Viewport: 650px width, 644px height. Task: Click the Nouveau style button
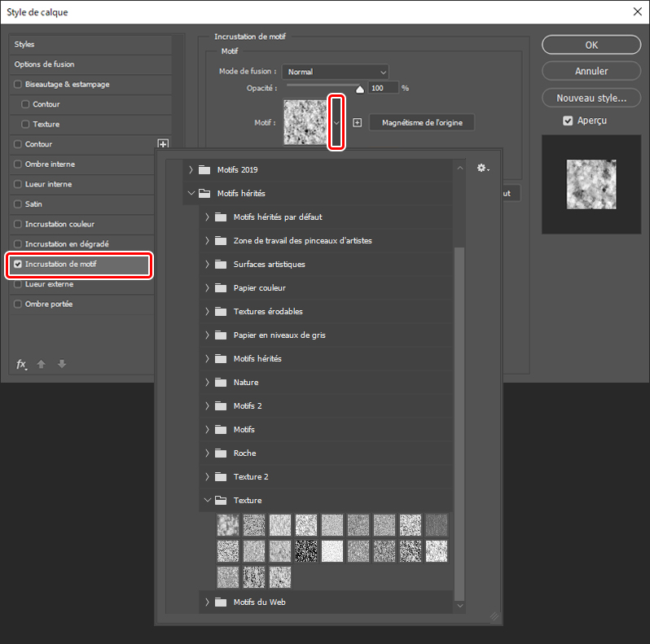[591, 98]
